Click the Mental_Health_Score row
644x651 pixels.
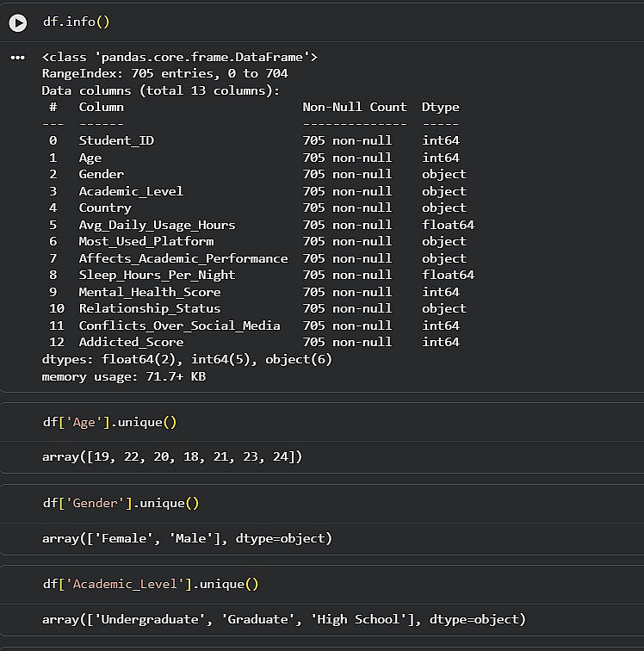149,292
